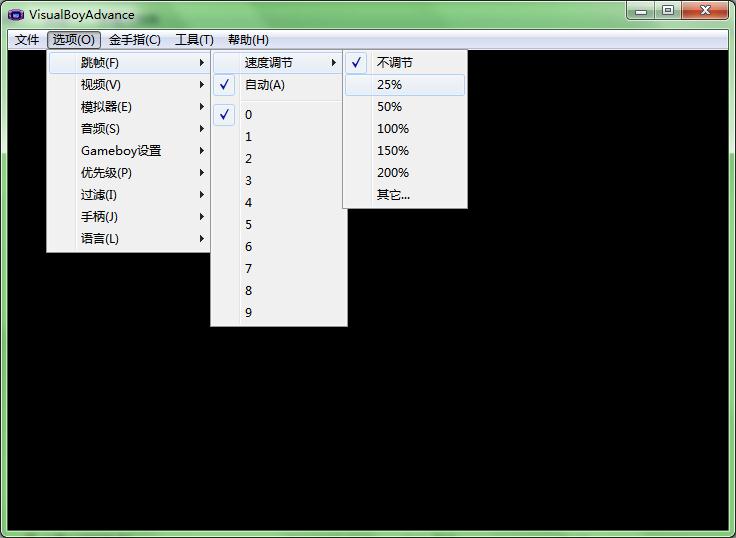This screenshot has height=538, width=736.
Task: Close the 选项(O) menu
Action: point(74,40)
